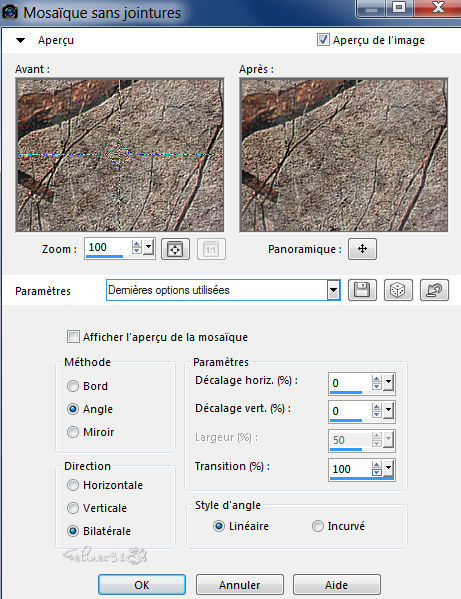This screenshot has width=461, height=599.
Task: Toggle the Aperçu de l'image checkbox
Action: coord(323,40)
